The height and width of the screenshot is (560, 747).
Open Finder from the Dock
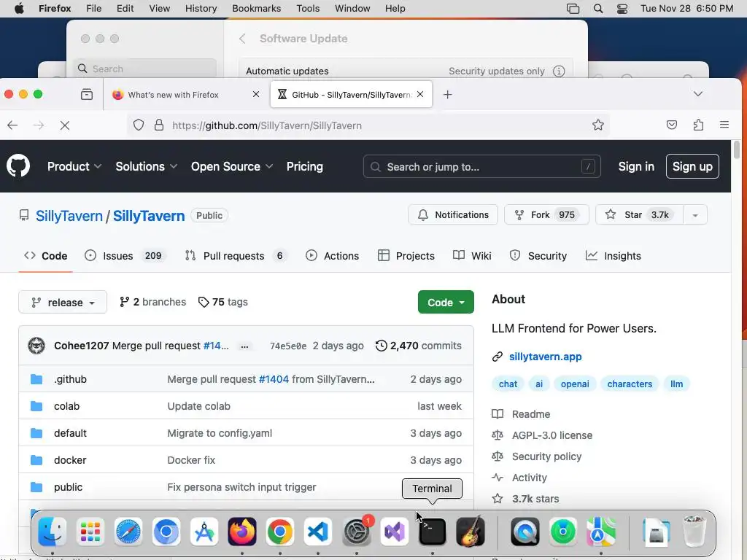click(x=52, y=532)
